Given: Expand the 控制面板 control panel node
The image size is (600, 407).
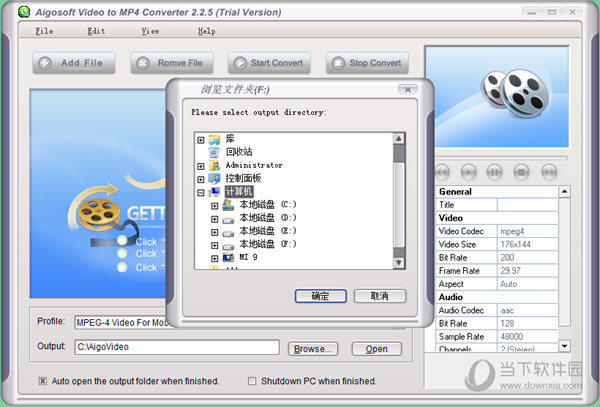Looking at the screenshot, I should pos(201,178).
